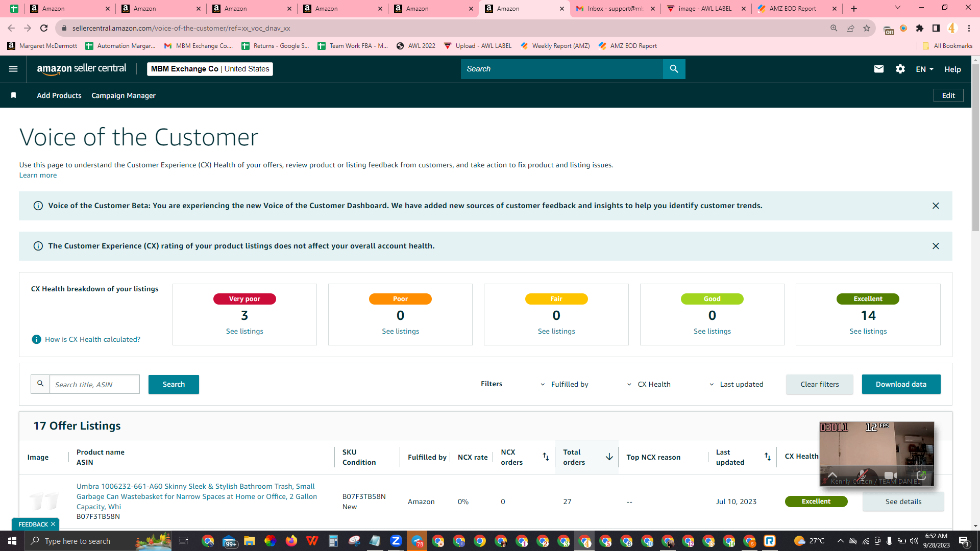Open the Weekly Report (AMZ) bookmark
The width and height of the screenshot is (980, 551).
click(555, 46)
